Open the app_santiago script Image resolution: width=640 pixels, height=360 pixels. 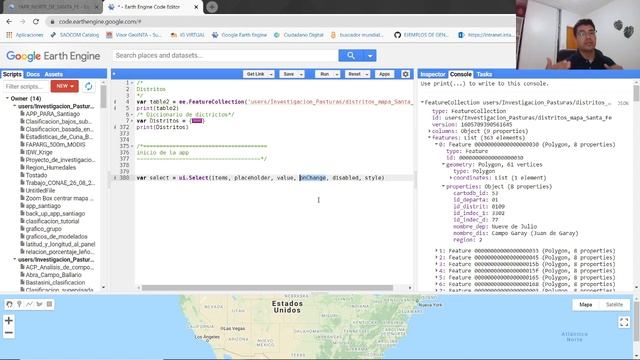tap(43, 206)
